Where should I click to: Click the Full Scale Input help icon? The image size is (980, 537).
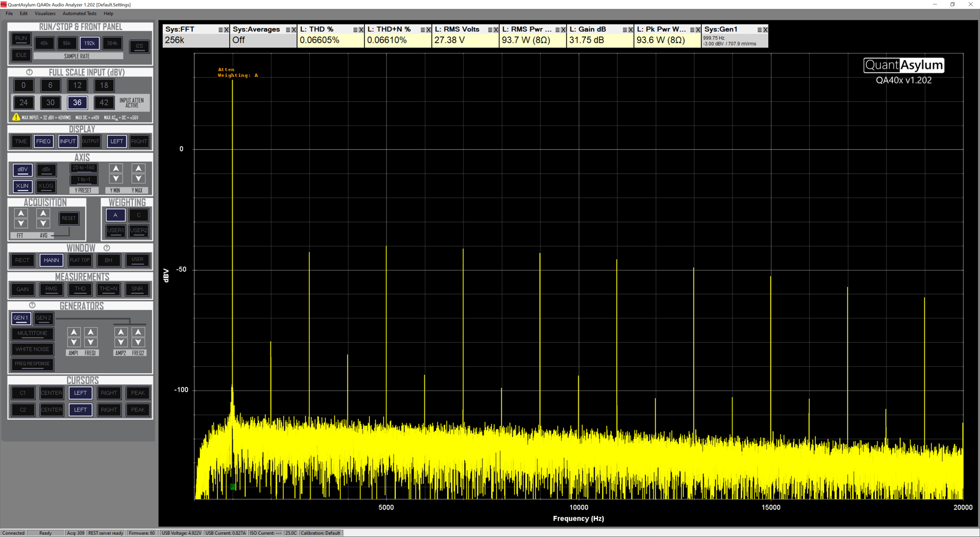tap(29, 73)
